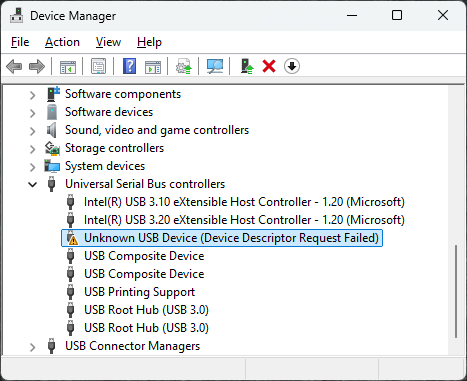Collapse Universal Serial Bus controllers
Image resolution: width=467 pixels, height=381 pixels.
click(x=32, y=184)
